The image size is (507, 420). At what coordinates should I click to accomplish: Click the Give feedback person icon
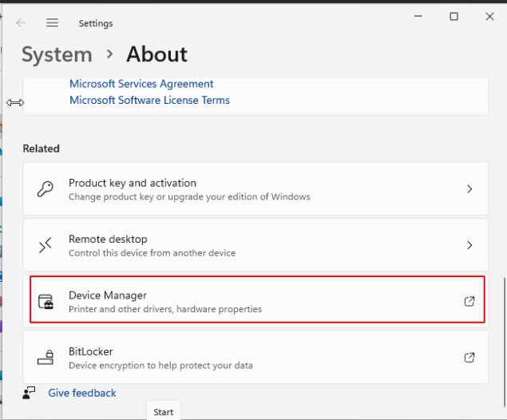tap(30, 393)
